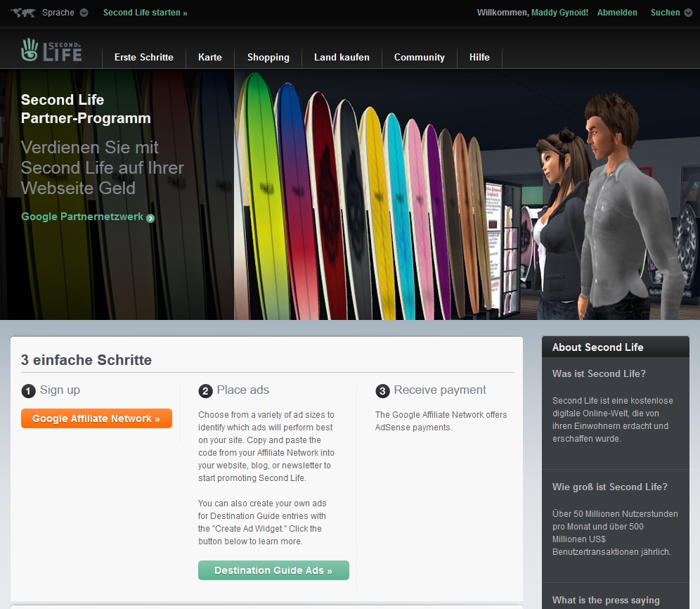Open the Erste Schritte menu
The width and height of the screenshot is (700, 609).
(144, 57)
